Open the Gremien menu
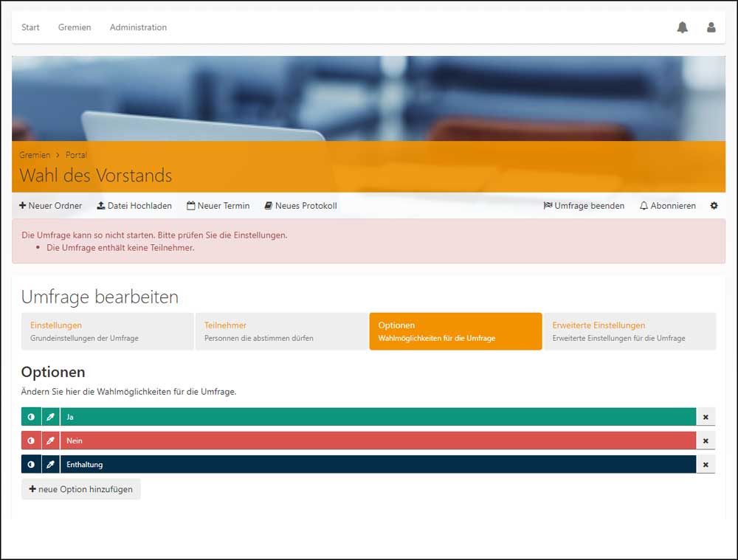738x560 pixels. tap(75, 27)
